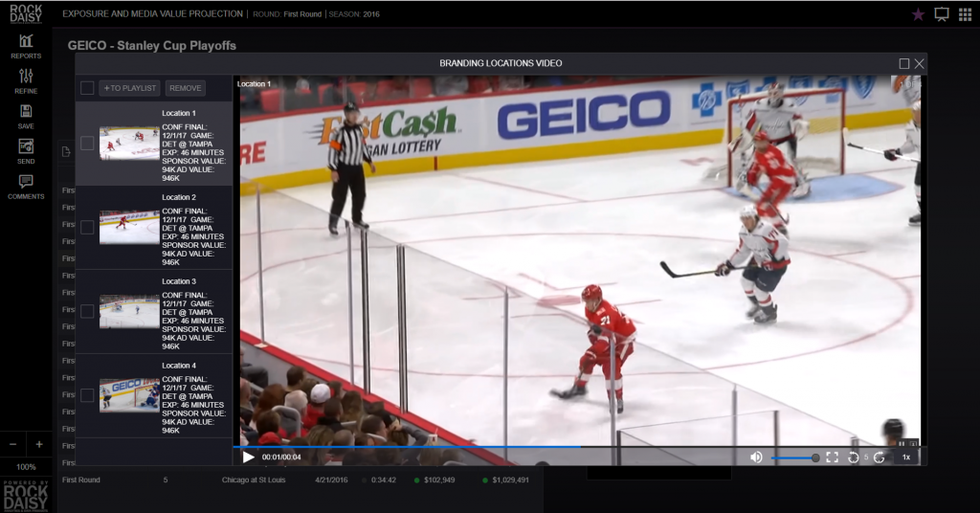Click the 0:34:42 duration cell
Image resolution: width=980 pixels, height=513 pixels.
tap(383, 480)
